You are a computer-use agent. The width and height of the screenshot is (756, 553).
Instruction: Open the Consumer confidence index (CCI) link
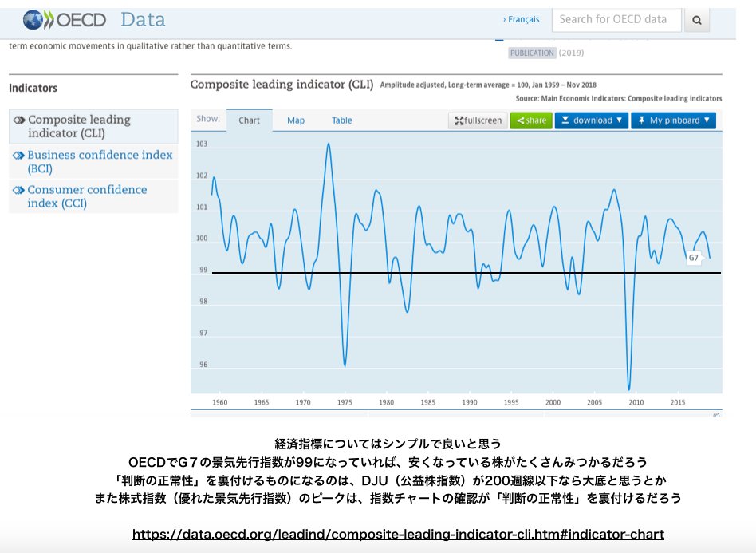87,196
